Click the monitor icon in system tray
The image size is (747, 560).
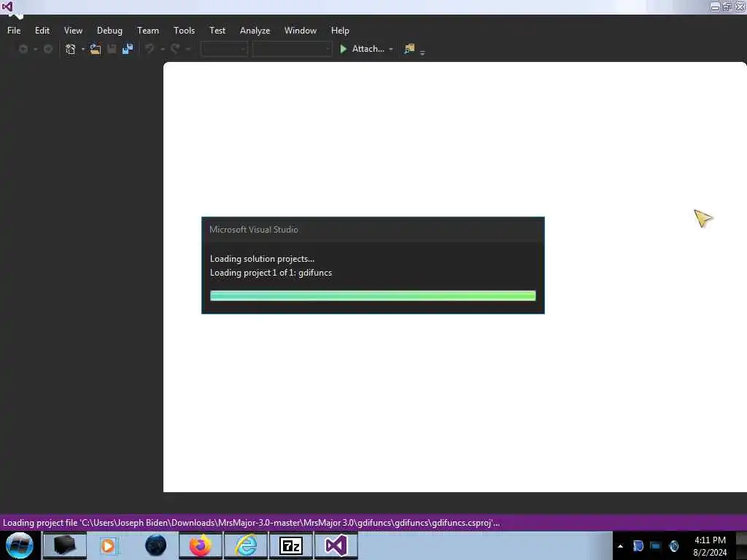coord(656,546)
